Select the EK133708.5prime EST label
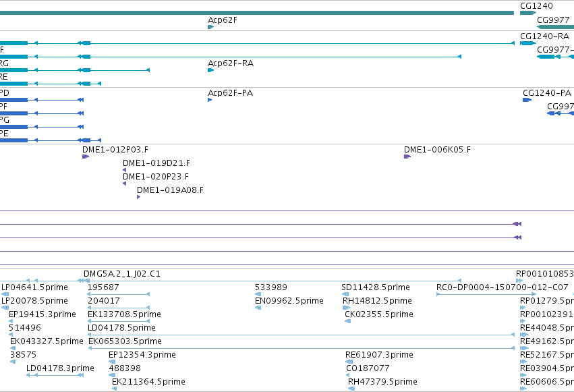Viewport: 574px width, 392px height. [125, 314]
